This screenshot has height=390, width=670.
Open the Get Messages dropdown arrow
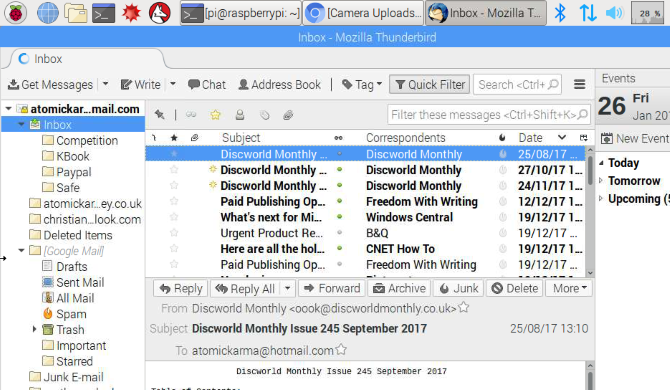point(105,84)
